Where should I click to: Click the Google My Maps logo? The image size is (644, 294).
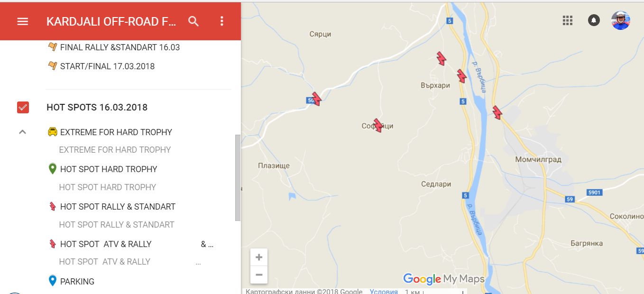(x=443, y=279)
